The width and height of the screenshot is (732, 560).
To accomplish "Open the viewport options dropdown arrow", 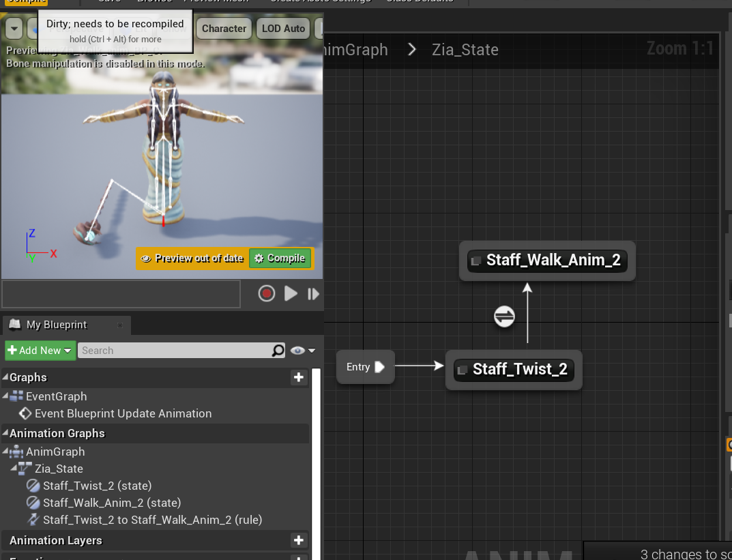I will click(x=14, y=29).
